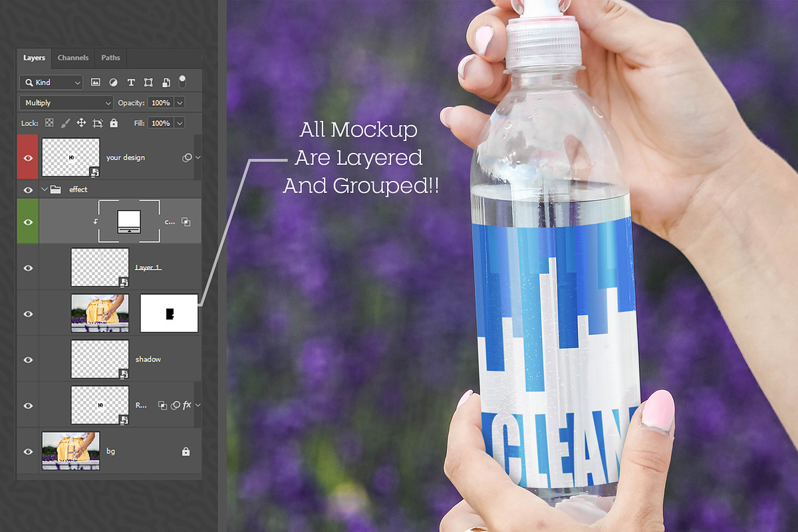Open the Opacity slider dropdown arrow
The width and height of the screenshot is (798, 532).
pos(180,103)
